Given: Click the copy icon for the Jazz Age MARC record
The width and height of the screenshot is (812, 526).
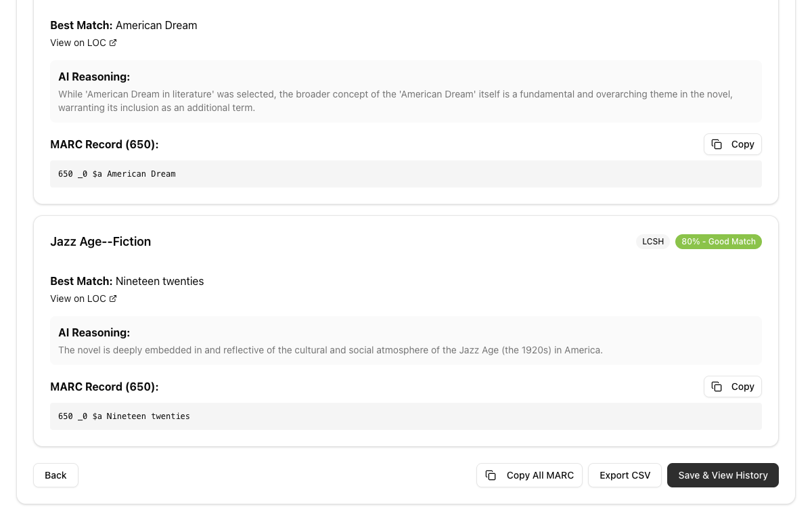Looking at the screenshot, I should (x=717, y=387).
